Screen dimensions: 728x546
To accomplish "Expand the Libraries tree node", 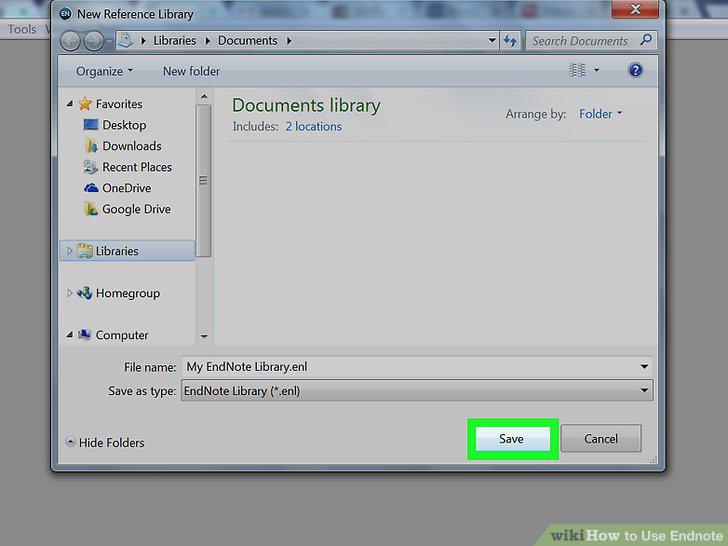I will [x=70, y=251].
